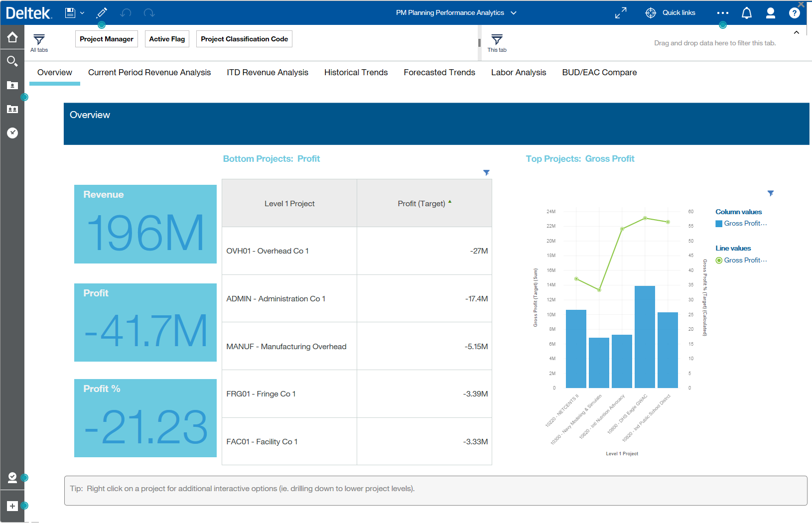Screen dimensions: 812x524
Task: Open the user profile icon
Action: click(x=770, y=13)
